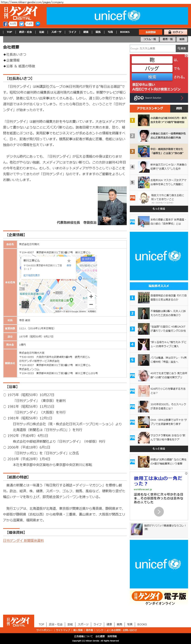This screenshot has height=644, width=191.
Task: Click the Messenger icon in header
Action: [x=38, y=24]
